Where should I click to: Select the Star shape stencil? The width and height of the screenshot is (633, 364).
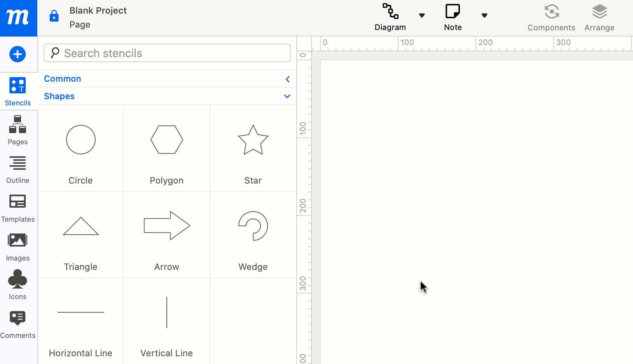(x=253, y=140)
